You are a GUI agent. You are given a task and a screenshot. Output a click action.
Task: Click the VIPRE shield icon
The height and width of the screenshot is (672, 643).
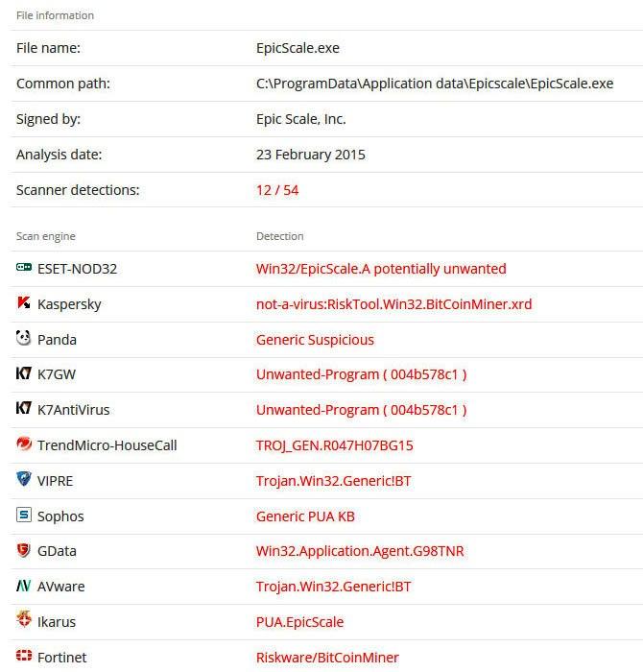[x=24, y=479]
